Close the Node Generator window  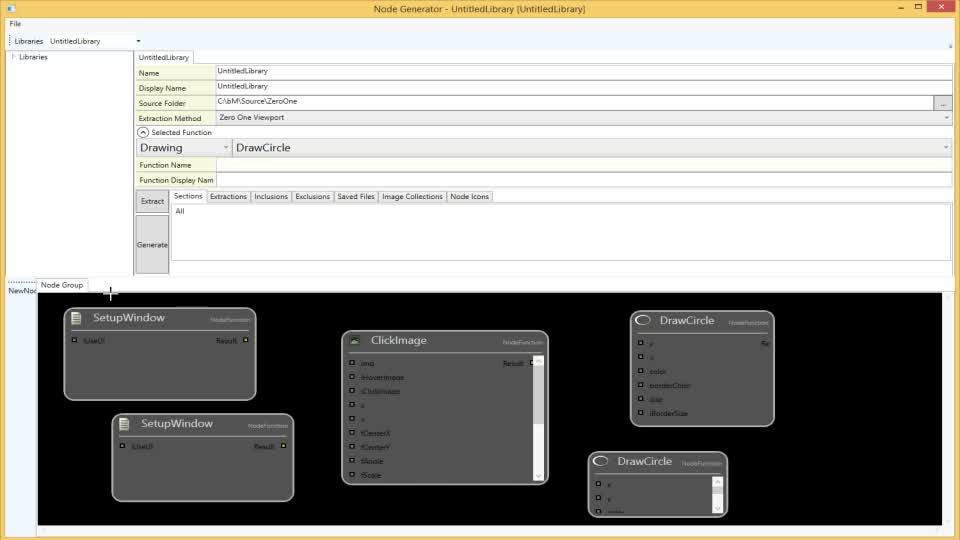(x=941, y=7)
